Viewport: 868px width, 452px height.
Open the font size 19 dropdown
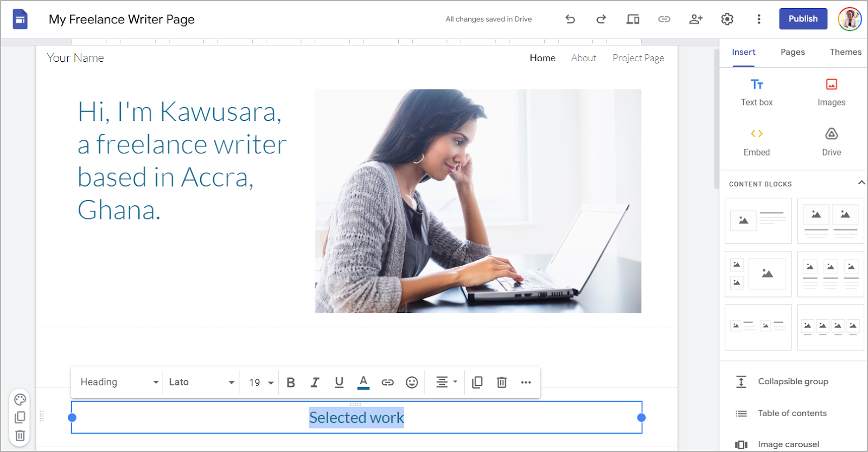pos(261,382)
